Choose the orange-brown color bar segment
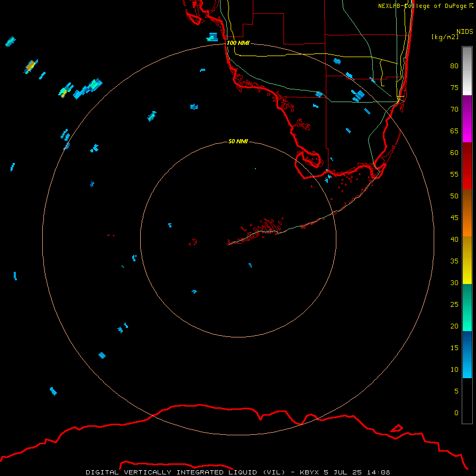The height and width of the screenshot is (476, 476). point(467,213)
